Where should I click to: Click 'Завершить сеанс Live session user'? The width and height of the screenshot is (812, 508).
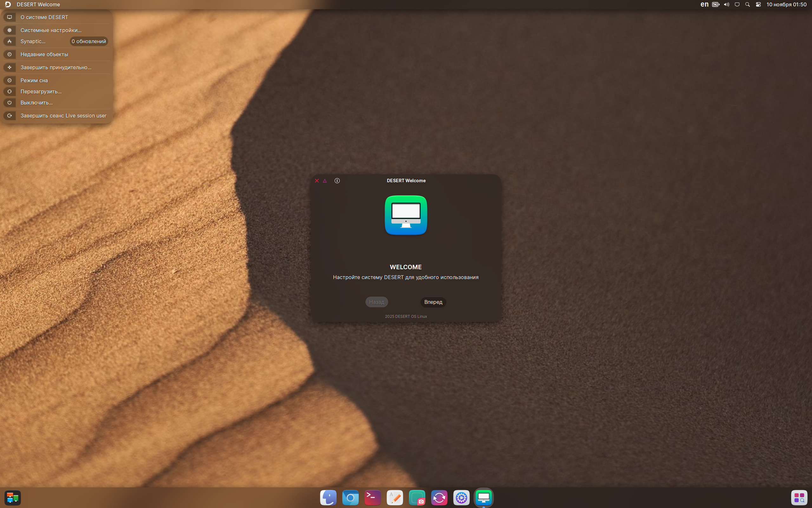pos(56,116)
